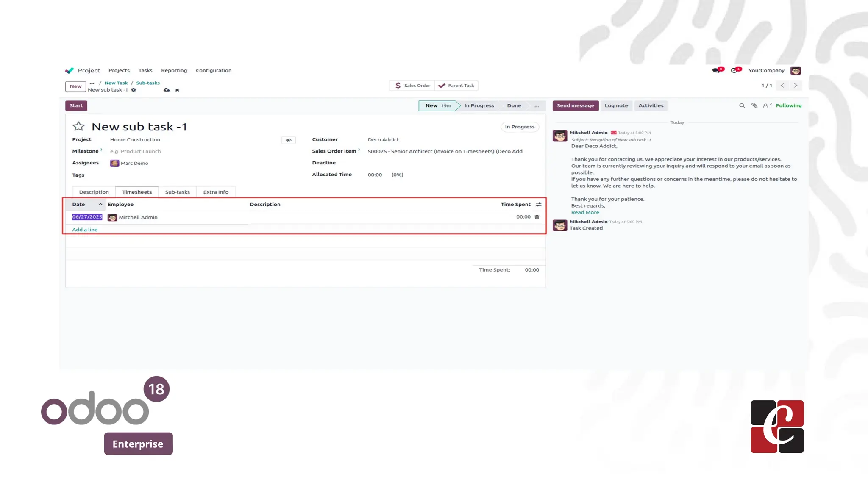Switch to the Sub-tasks tab
This screenshot has width=868, height=488.
[x=177, y=192]
